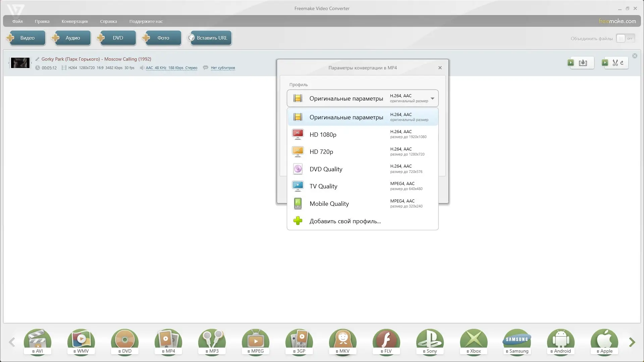
Task: Click the Gorky Park video thumbnail
Action: point(20,63)
